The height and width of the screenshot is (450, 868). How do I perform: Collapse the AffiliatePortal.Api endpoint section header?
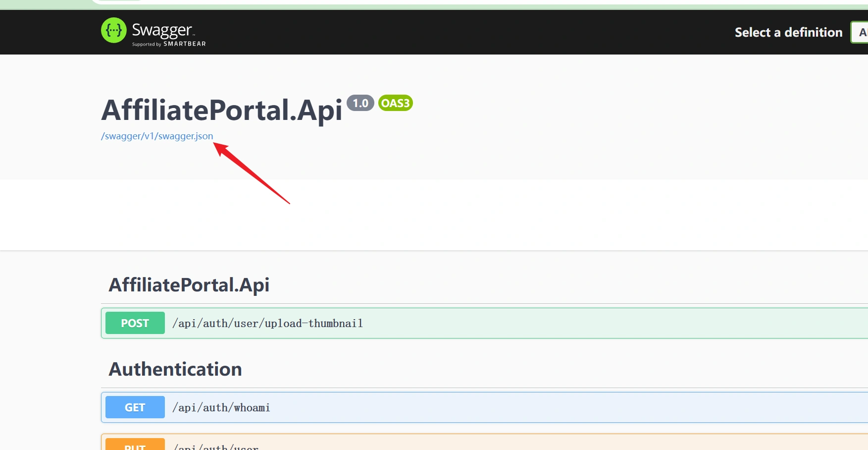189,285
